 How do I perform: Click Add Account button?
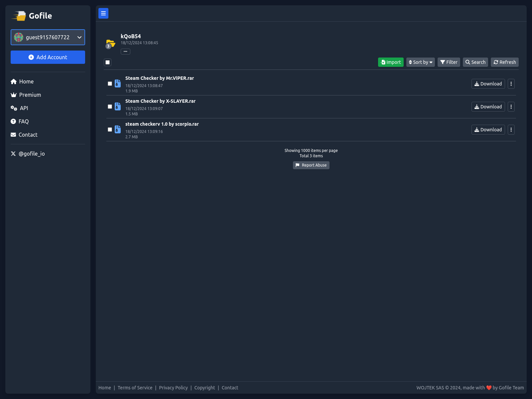pyautogui.click(x=48, y=57)
